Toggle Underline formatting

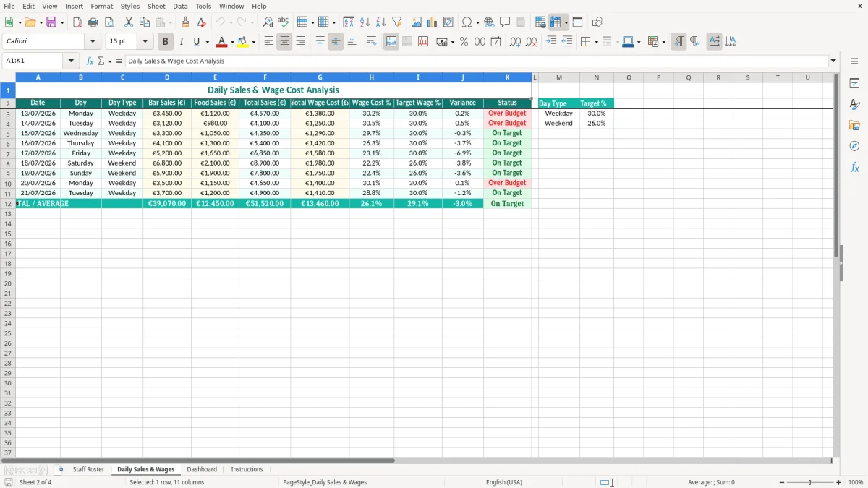pyautogui.click(x=196, y=42)
